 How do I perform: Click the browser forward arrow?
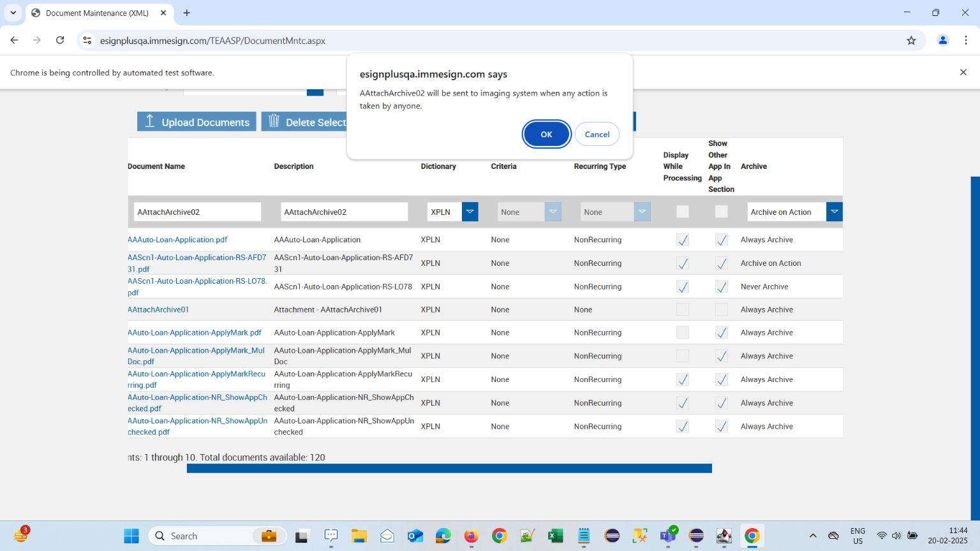[x=37, y=40]
